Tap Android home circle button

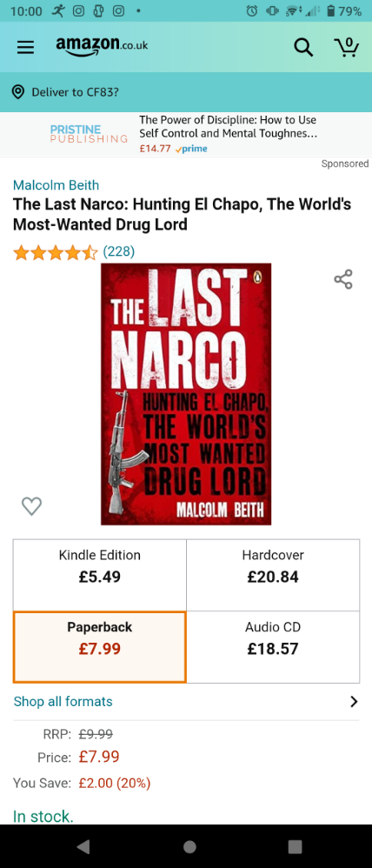pos(189,846)
